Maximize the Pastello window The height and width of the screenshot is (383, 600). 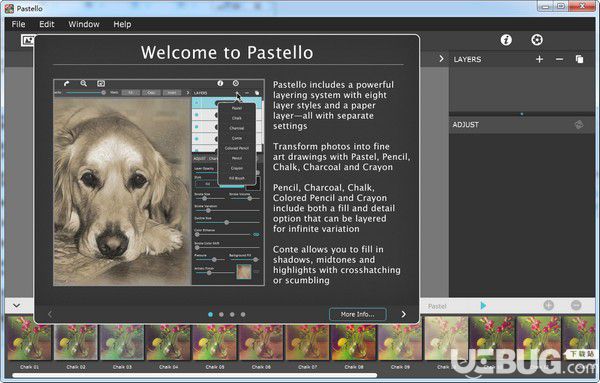point(561,6)
